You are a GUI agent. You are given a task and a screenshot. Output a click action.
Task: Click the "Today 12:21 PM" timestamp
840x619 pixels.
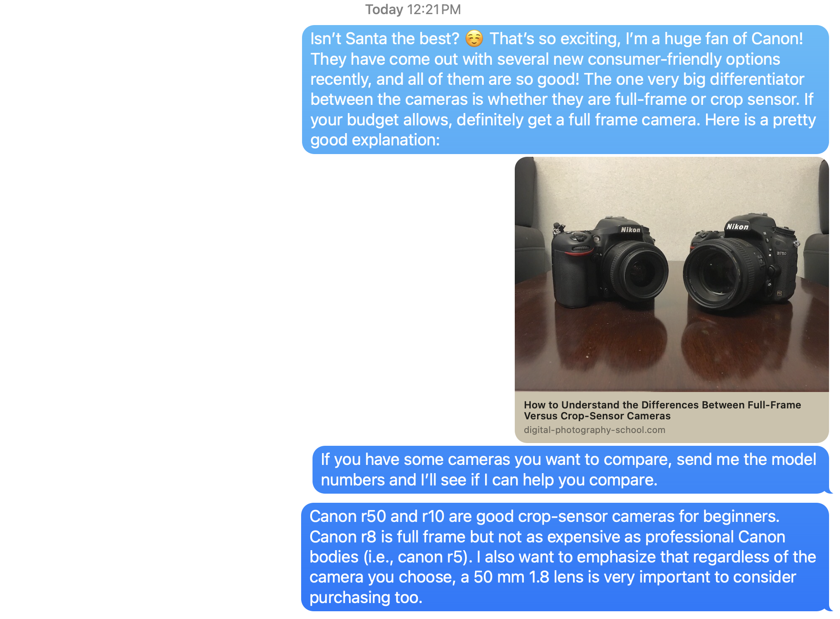tap(413, 10)
